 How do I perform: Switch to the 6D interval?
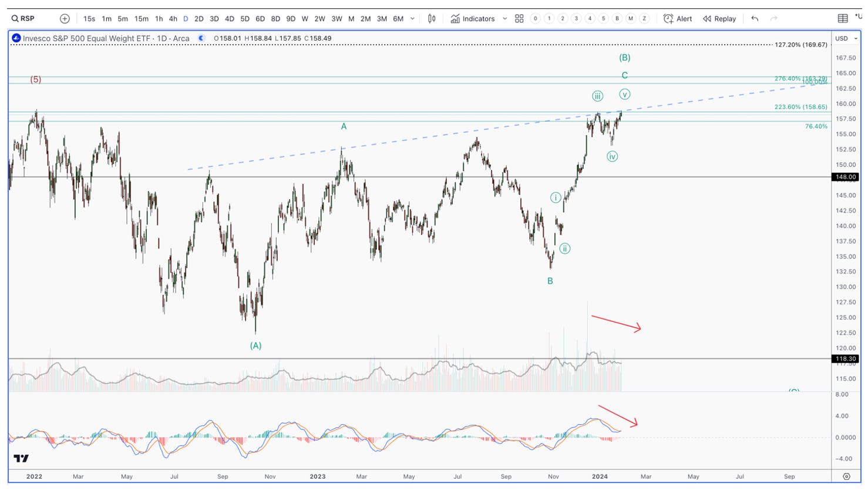(260, 19)
